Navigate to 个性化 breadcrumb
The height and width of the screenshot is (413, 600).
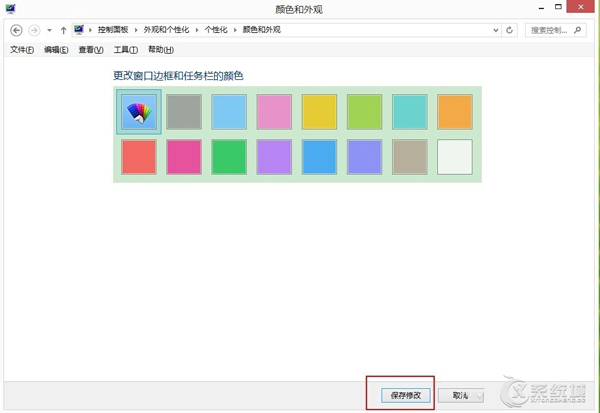[216, 30]
